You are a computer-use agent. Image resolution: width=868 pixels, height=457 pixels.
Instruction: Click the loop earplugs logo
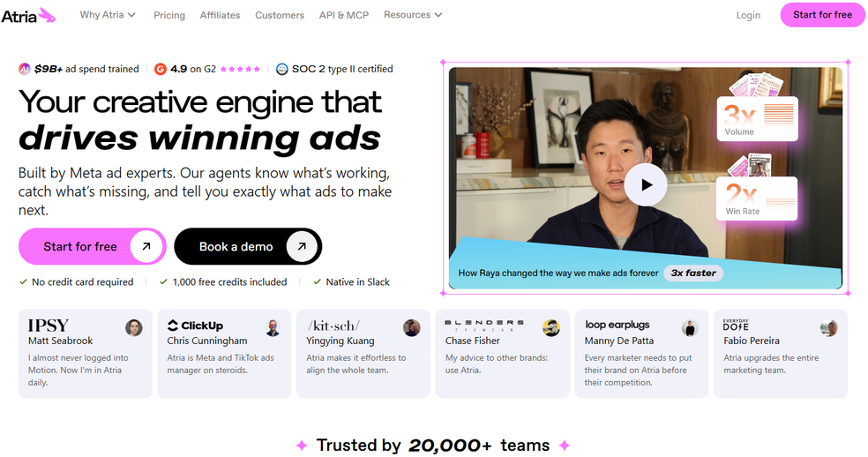coord(617,326)
